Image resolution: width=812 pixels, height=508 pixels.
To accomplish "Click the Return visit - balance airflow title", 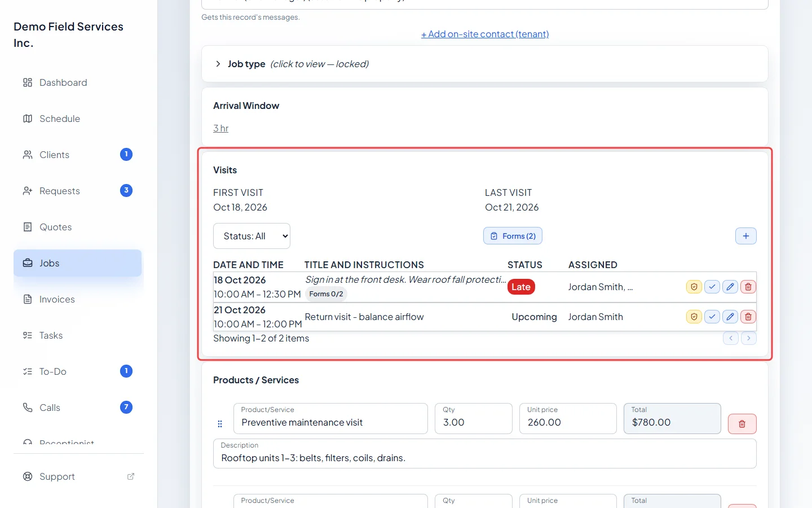I will 364,317.
